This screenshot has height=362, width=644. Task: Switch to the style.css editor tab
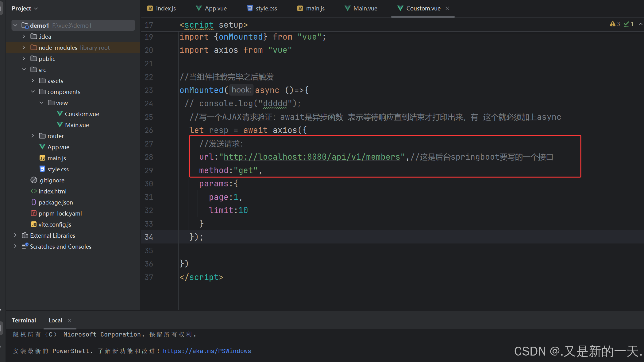click(x=262, y=8)
